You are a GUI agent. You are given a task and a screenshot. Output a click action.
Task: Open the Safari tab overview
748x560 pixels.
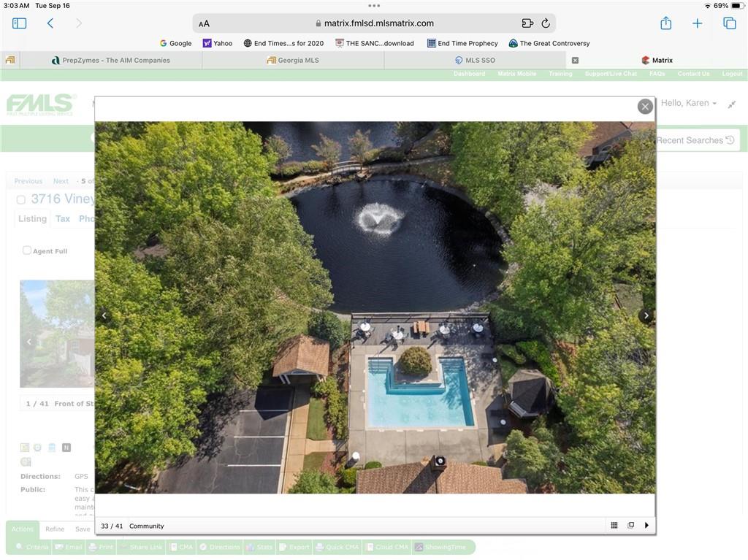point(729,23)
